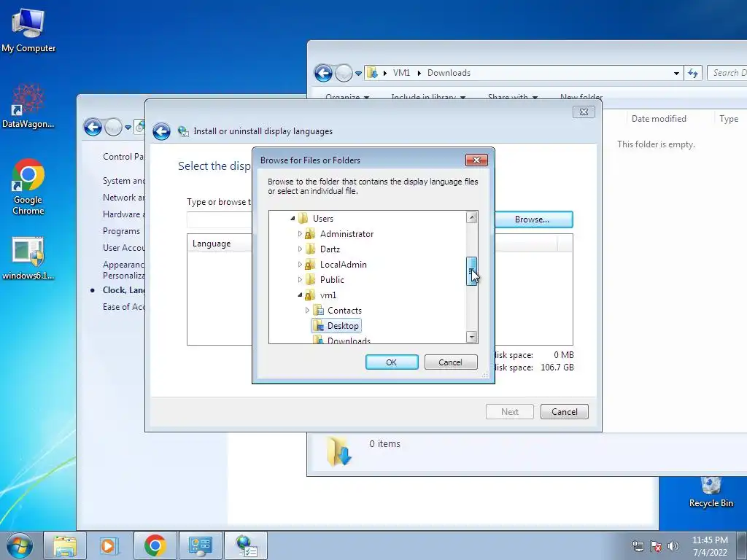
Task: Select the vm1 user folder
Action: click(x=328, y=295)
